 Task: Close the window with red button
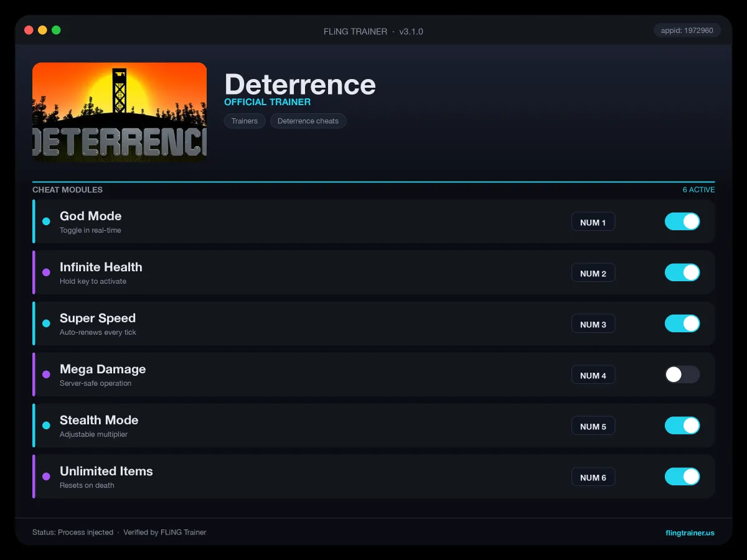(x=29, y=30)
